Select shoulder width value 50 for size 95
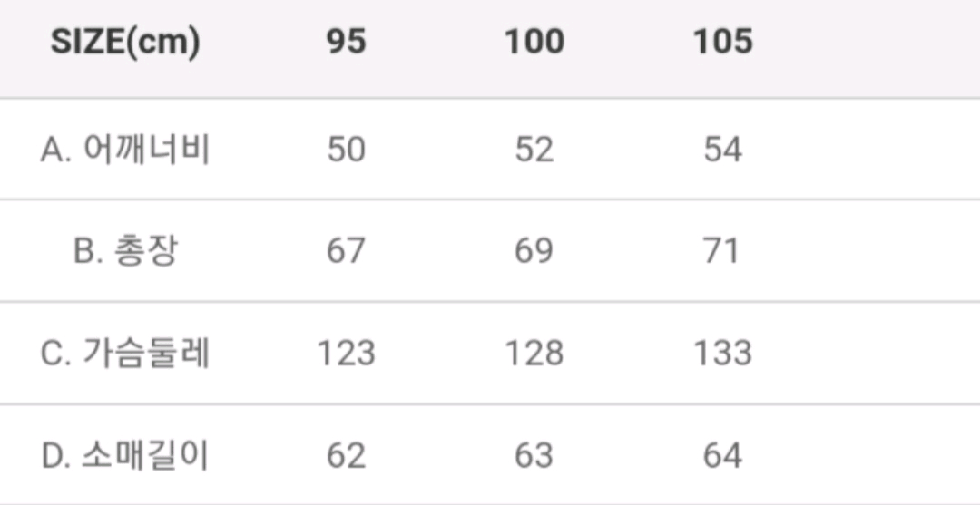980x505 pixels. [x=346, y=150]
